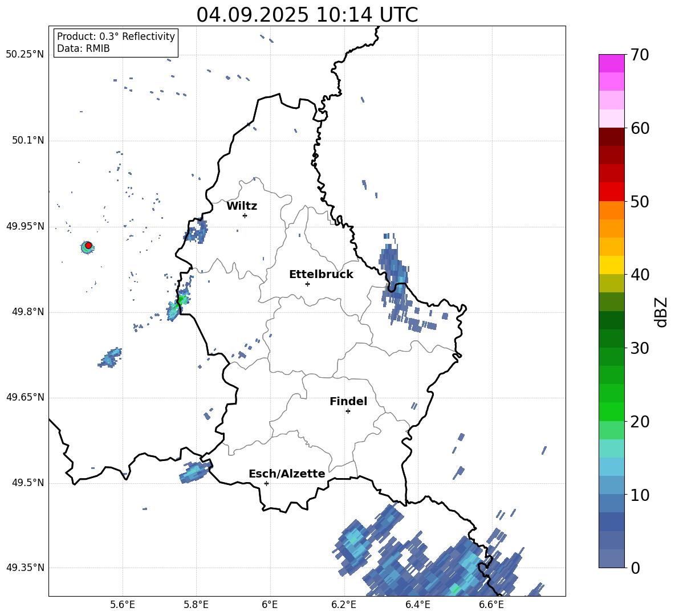
Task: Click the orange colorbar segment below 50
Action: (612, 210)
